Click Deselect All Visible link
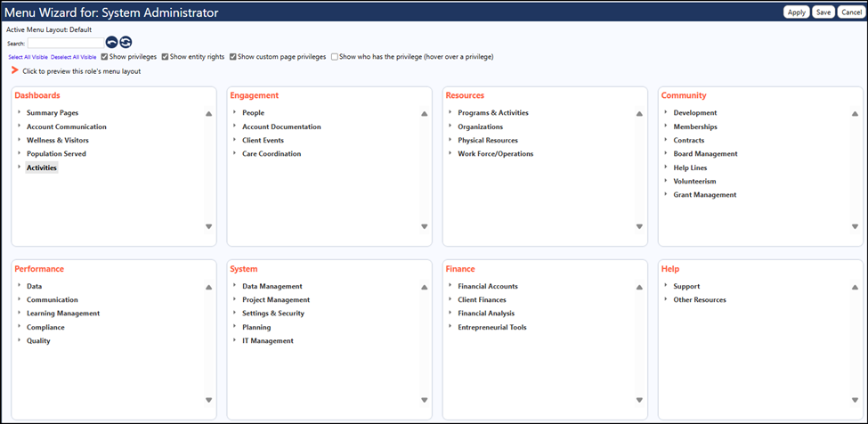Screen dimensions: 868x424 coord(74,57)
